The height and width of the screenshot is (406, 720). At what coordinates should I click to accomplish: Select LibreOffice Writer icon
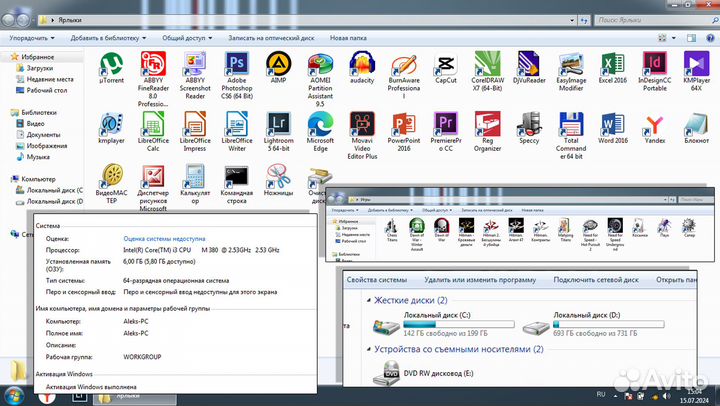(236, 131)
